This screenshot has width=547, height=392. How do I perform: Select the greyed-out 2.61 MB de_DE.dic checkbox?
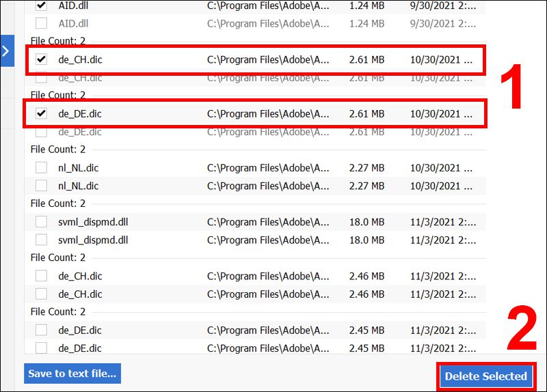[x=42, y=132]
